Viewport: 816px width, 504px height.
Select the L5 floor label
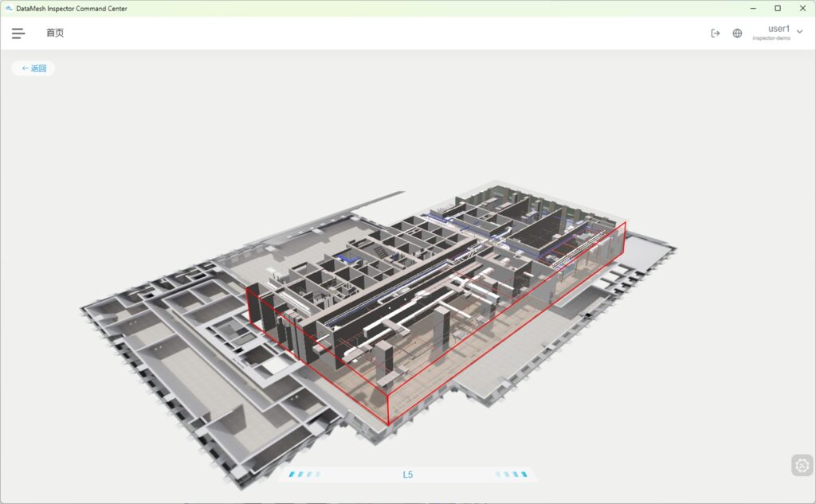click(408, 475)
